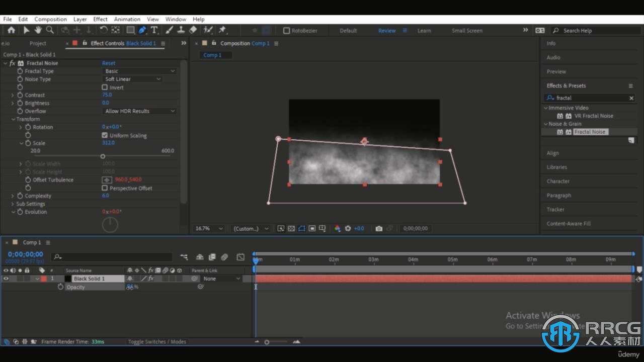
Task: Click the Search Help magnifier icon
Action: click(556, 31)
